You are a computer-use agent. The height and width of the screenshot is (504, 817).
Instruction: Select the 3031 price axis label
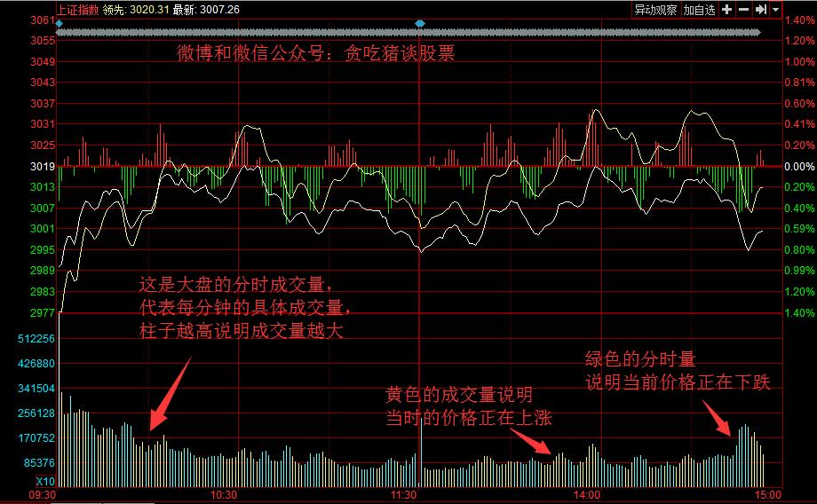[x=43, y=124]
